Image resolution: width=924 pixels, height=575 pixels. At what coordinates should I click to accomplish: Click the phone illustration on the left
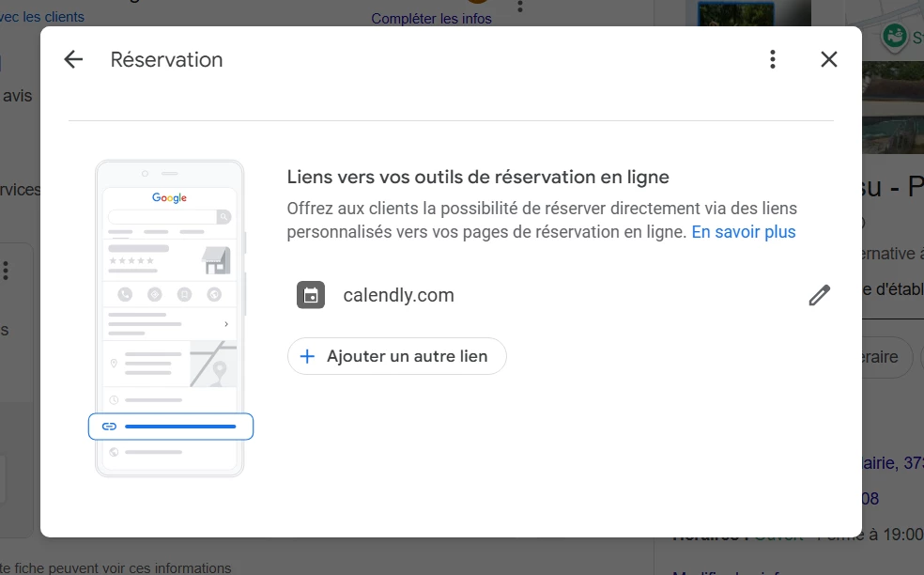[170, 318]
